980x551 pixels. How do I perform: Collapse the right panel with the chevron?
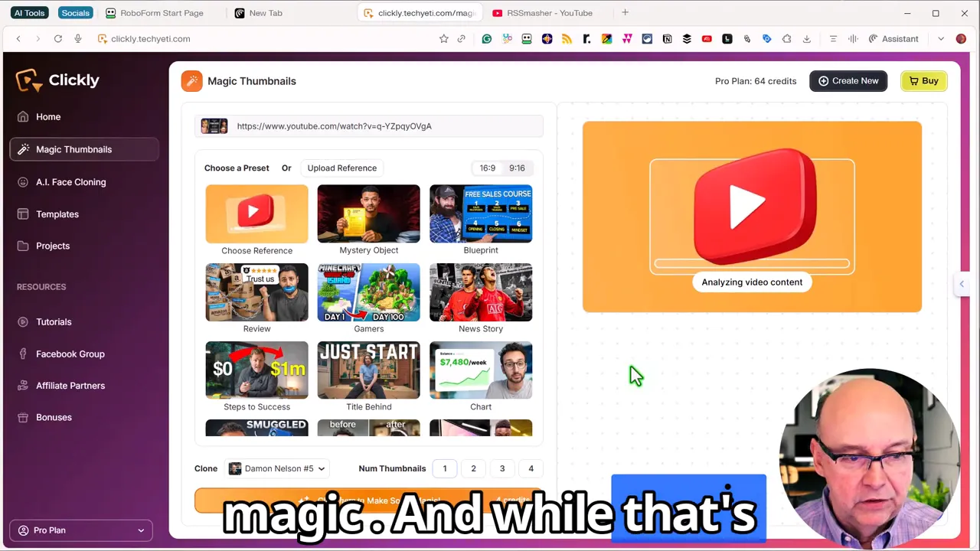(962, 284)
